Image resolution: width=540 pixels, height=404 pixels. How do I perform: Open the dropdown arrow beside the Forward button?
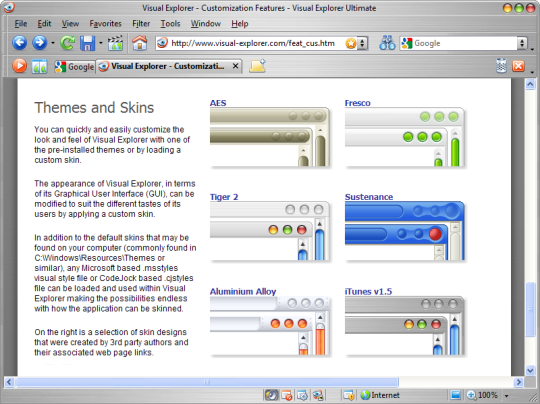tap(53, 43)
